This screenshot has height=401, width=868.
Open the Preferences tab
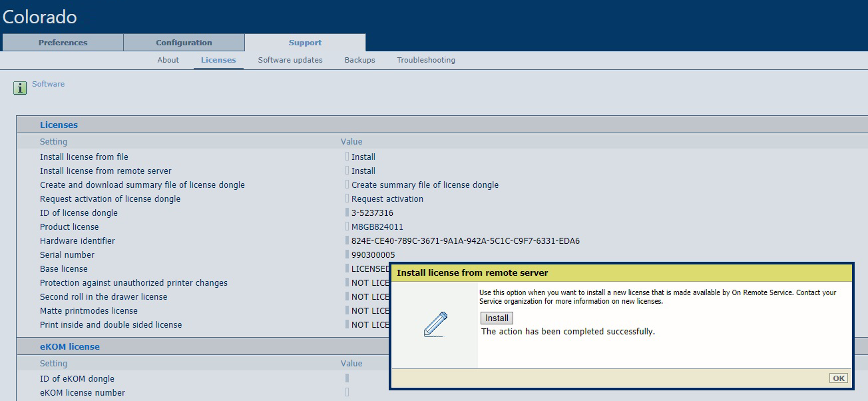coord(63,43)
